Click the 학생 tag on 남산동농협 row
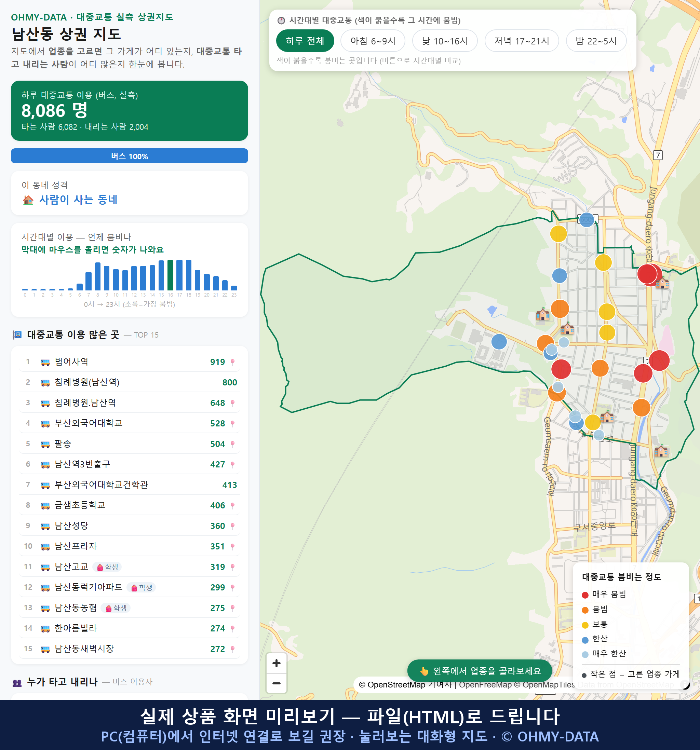 [116, 608]
